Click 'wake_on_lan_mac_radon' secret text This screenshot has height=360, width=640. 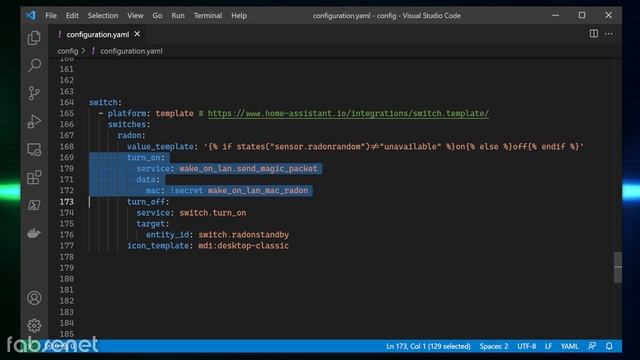pyautogui.click(x=258, y=191)
